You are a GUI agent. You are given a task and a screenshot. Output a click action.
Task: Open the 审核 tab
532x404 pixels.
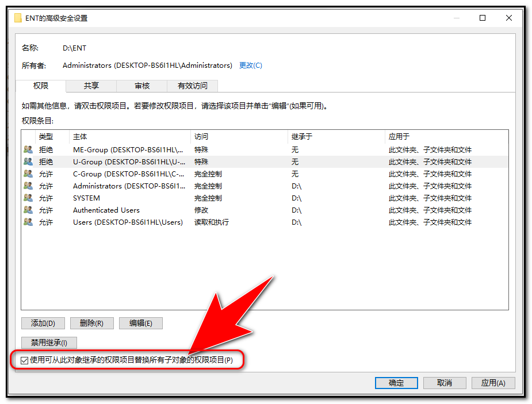(x=141, y=86)
